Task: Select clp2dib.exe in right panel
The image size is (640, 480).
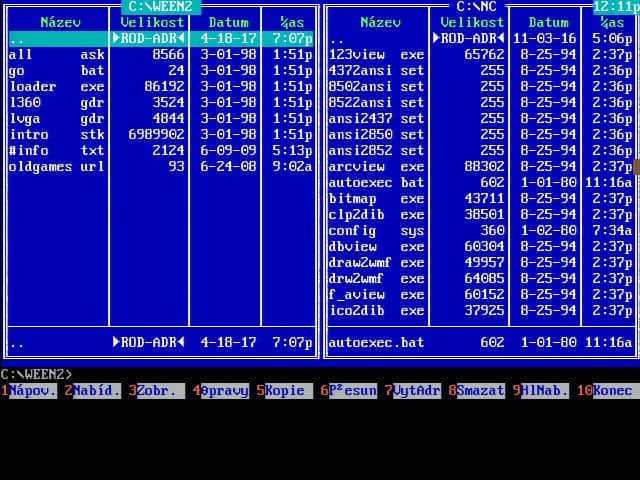Action: pyautogui.click(x=480, y=215)
